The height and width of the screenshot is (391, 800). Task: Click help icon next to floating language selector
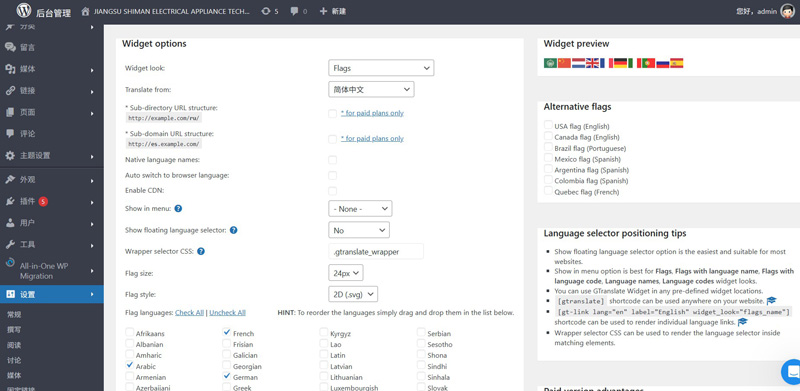click(233, 230)
